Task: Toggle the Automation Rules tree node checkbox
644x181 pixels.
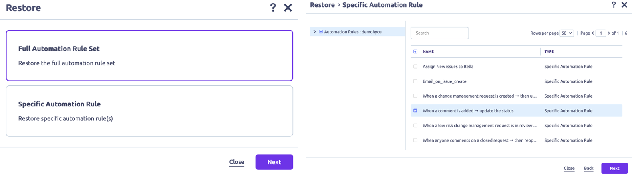Action: 321,32
